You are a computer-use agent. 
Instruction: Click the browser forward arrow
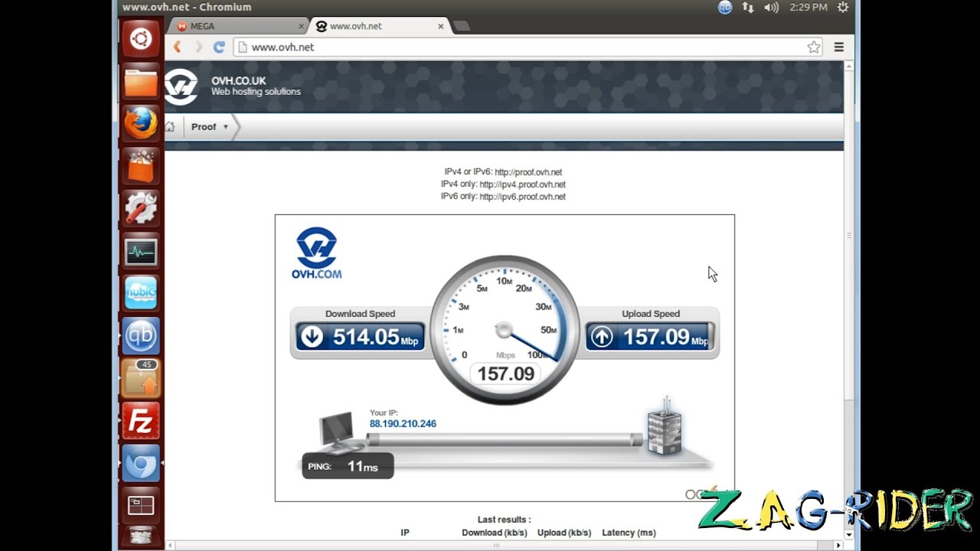(x=198, y=47)
